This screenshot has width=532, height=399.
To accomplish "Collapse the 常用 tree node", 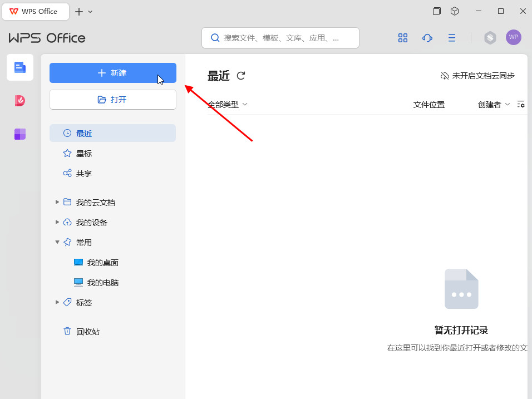I will pos(57,242).
